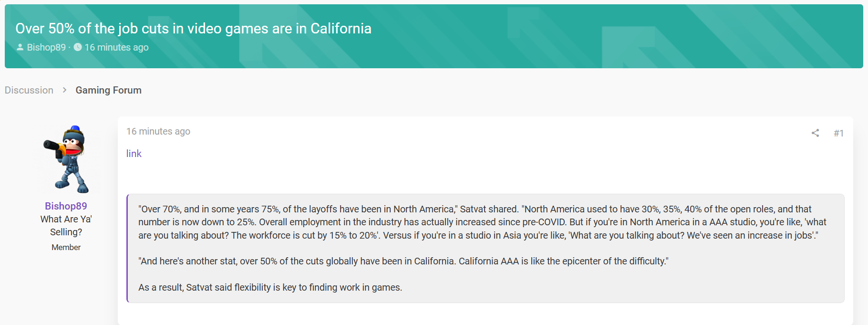Click "What Are Ya' Selling?" user title

click(x=66, y=225)
